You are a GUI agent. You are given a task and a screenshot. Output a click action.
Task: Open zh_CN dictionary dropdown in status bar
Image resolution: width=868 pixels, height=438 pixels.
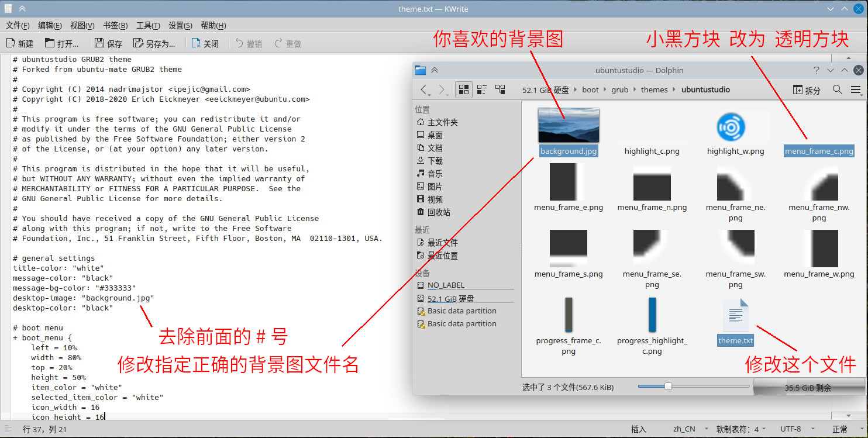click(690, 429)
